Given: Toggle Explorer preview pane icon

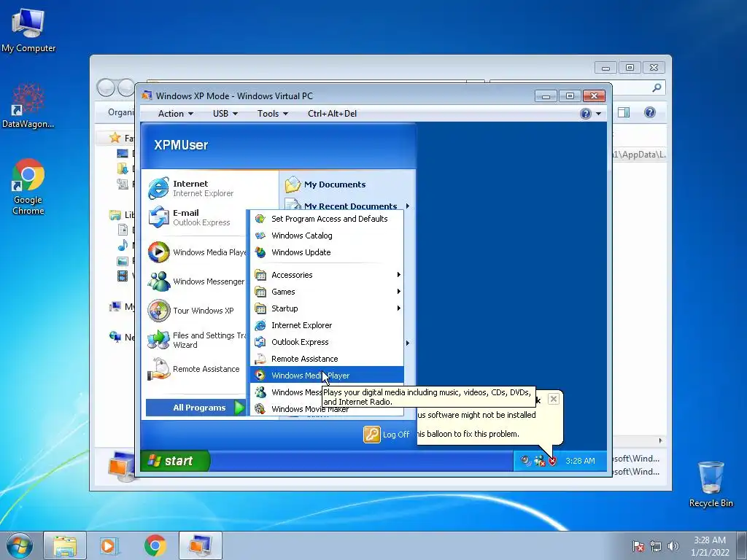Looking at the screenshot, I should 624,112.
